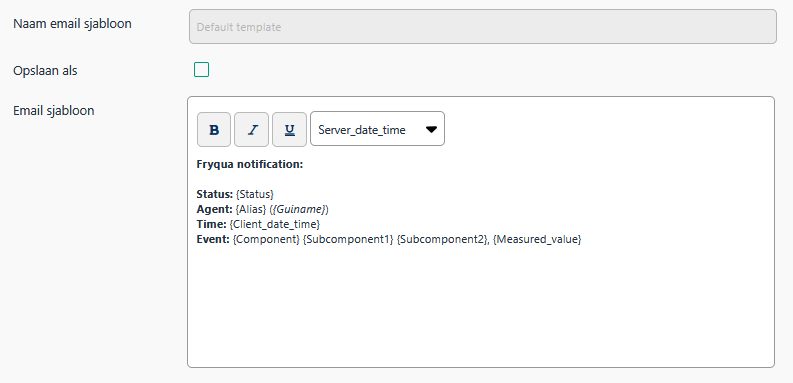Click the {Measured_value} placeholder

[537, 239]
